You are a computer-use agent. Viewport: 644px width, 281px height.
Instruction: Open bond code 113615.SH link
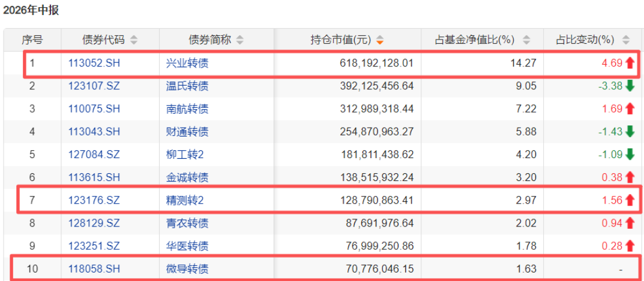(x=94, y=177)
